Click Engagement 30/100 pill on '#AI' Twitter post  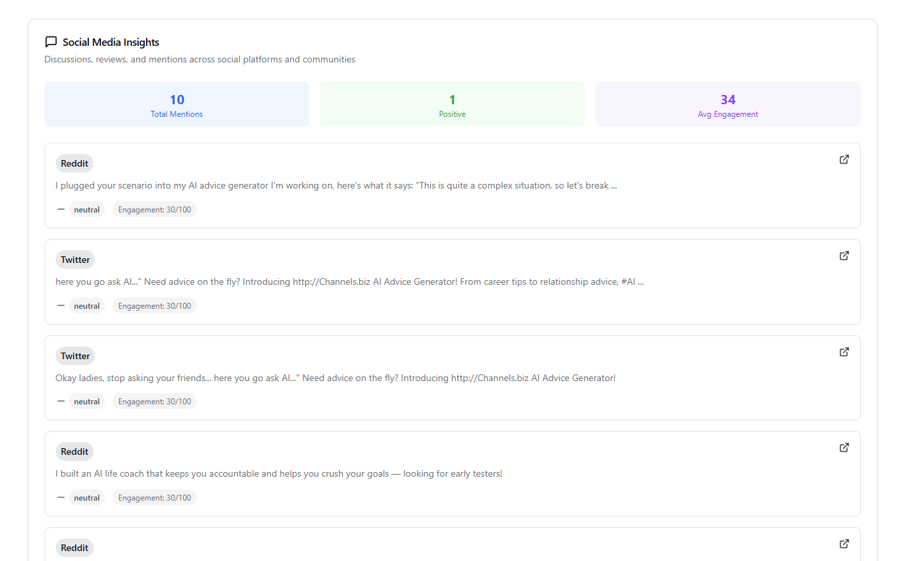point(155,306)
